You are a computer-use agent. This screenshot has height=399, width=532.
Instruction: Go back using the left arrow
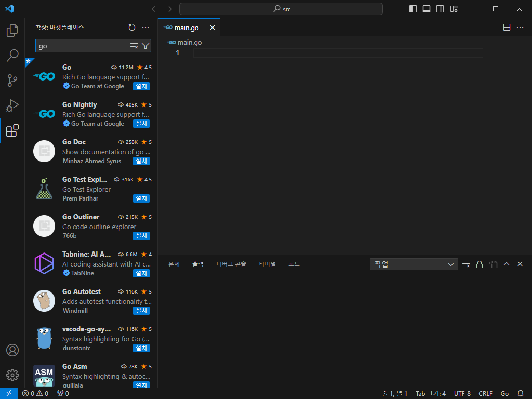click(x=155, y=9)
